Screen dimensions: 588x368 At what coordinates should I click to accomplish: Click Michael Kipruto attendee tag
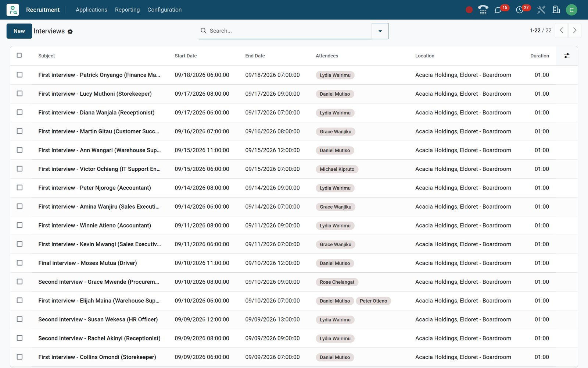click(337, 169)
